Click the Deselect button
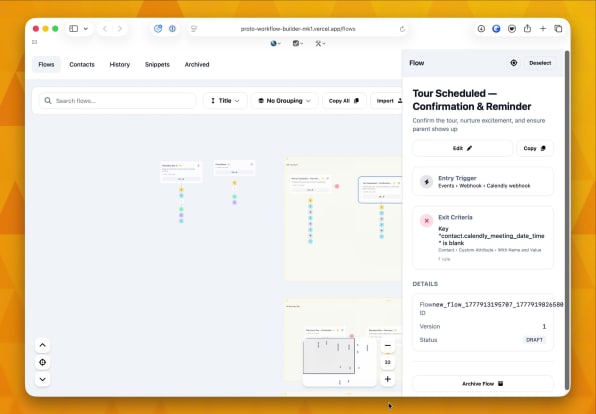This screenshot has height=414, width=596. click(540, 63)
